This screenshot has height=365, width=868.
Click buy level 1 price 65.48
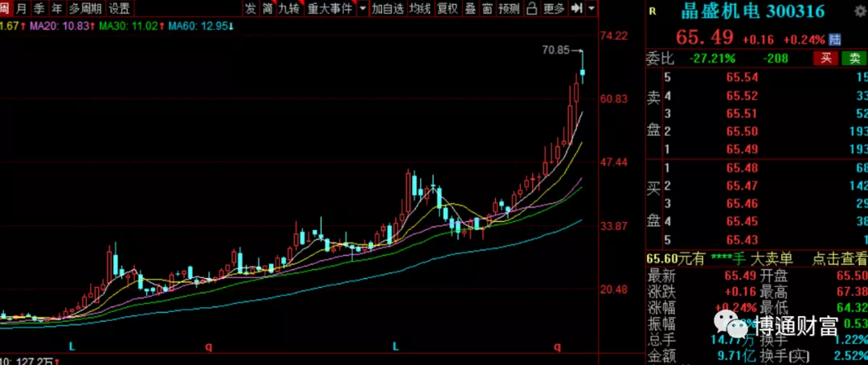coord(743,168)
